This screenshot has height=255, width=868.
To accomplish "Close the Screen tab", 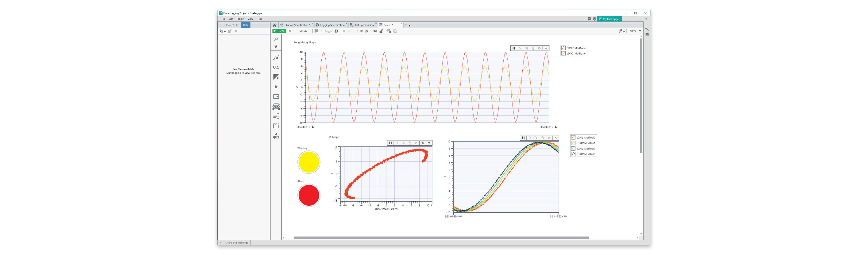I will pyautogui.click(x=401, y=23).
